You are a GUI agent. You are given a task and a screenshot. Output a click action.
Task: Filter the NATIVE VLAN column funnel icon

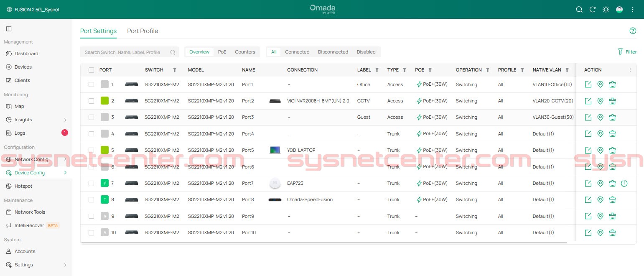pyautogui.click(x=567, y=70)
